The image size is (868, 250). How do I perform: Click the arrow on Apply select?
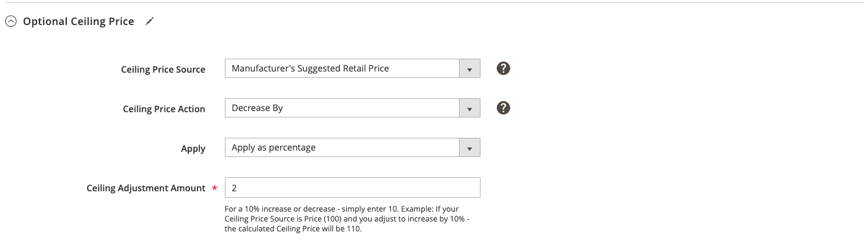(469, 148)
